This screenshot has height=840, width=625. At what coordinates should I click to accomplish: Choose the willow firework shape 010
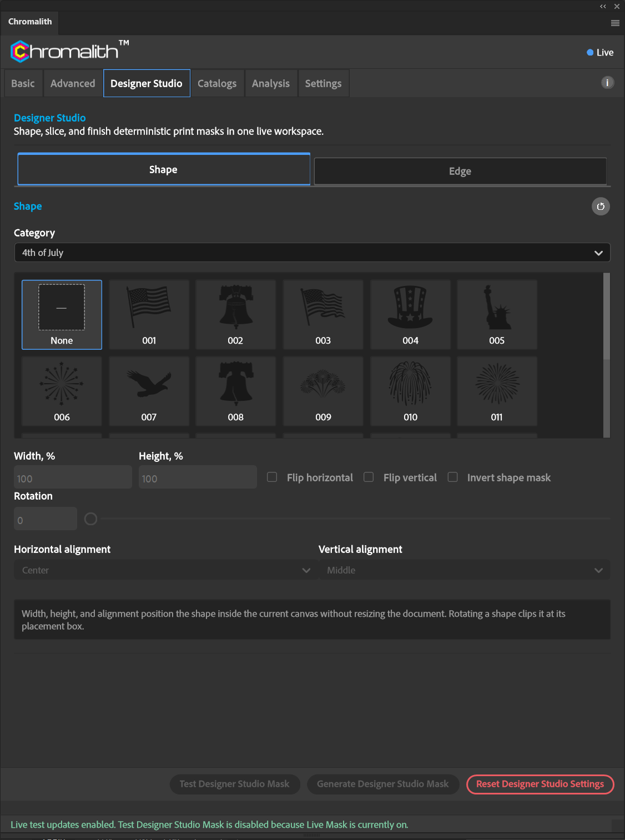pyautogui.click(x=410, y=391)
